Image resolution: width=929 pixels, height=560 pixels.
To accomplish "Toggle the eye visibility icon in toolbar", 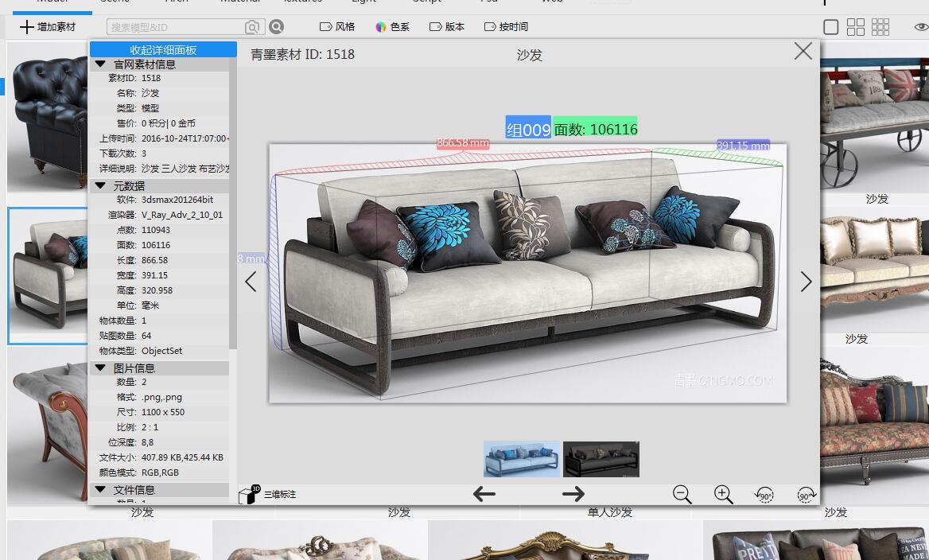I will point(921,27).
